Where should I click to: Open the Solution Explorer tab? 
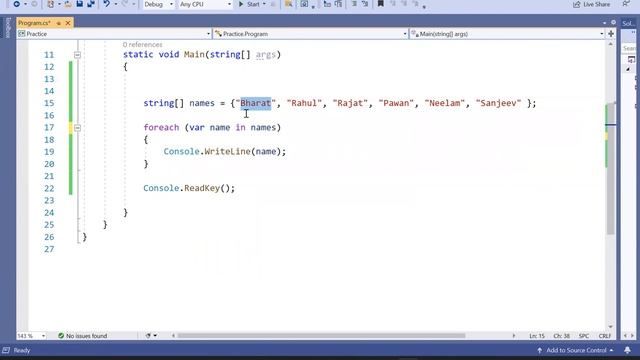(x=628, y=23)
